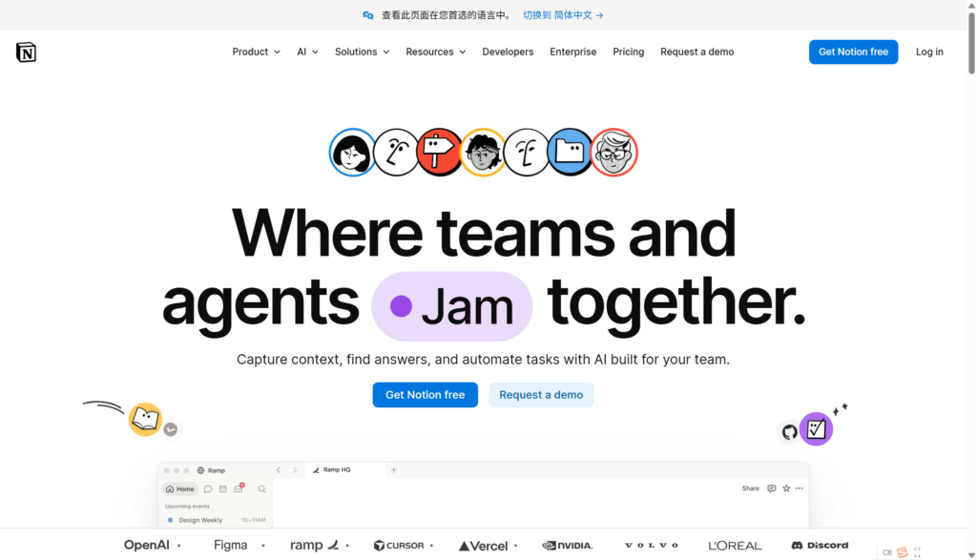Open the Enterprise page
The width and height of the screenshot is (977, 560).
(572, 52)
